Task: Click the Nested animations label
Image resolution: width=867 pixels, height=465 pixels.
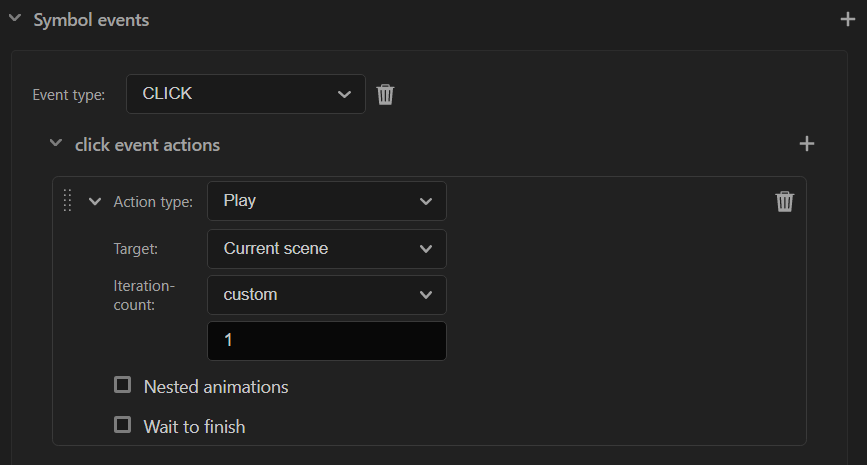Action: (x=216, y=387)
